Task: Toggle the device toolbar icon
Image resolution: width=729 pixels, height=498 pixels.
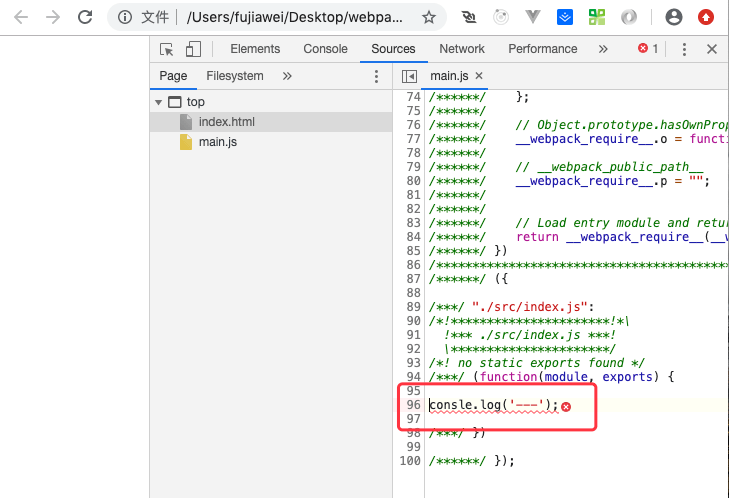Action: [x=193, y=49]
